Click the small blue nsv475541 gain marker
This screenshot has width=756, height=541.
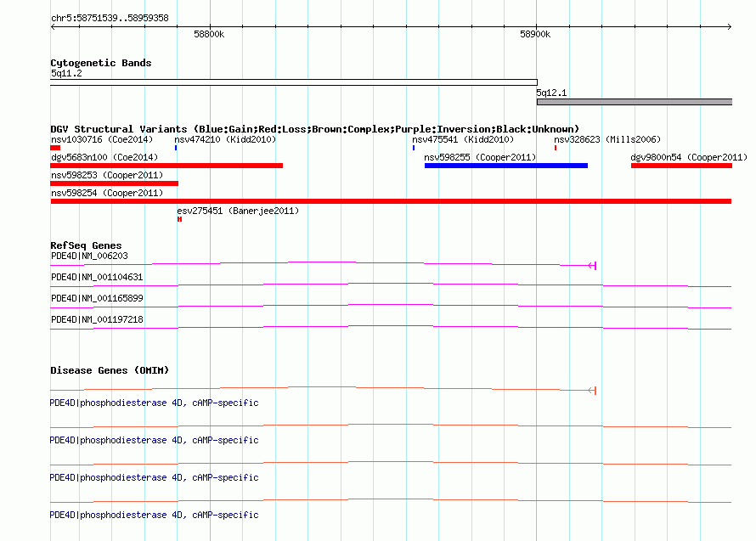click(x=414, y=148)
